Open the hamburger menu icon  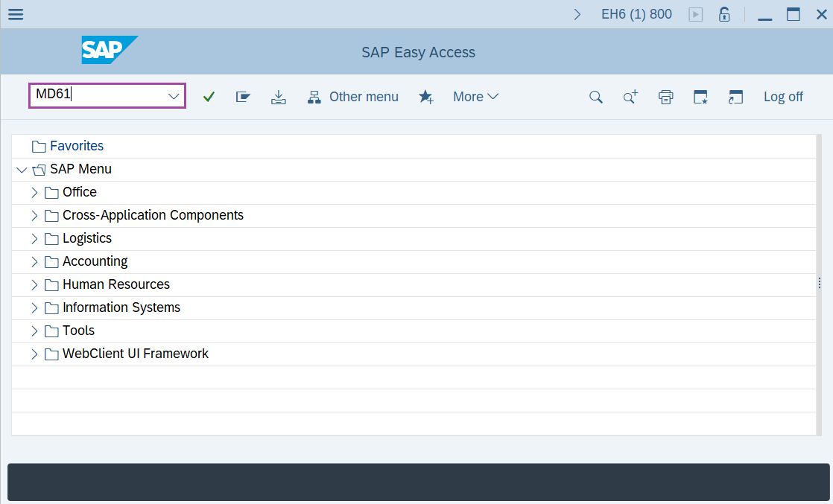[x=15, y=14]
